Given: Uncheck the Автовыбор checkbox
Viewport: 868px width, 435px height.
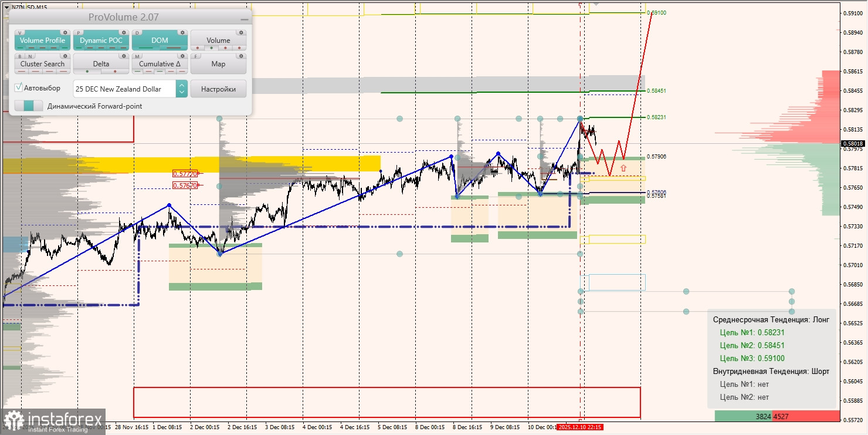Looking at the screenshot, I should tap(18, 87).
